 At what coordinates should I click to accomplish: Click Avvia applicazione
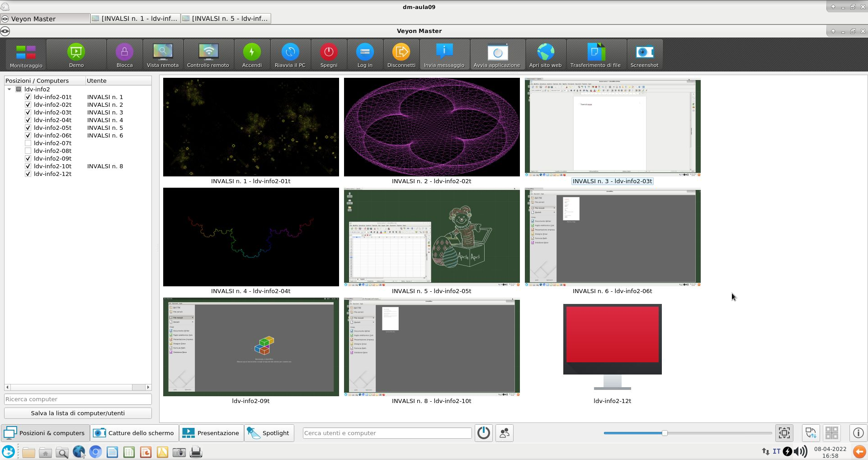(x=497, y=55)
